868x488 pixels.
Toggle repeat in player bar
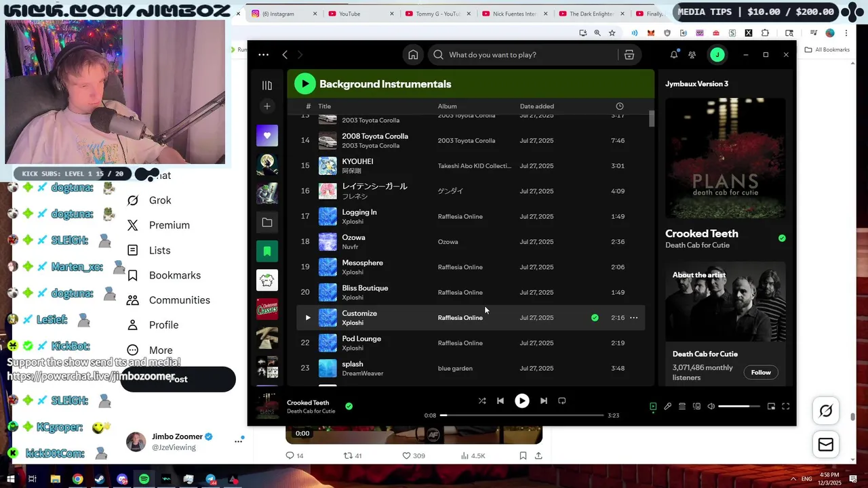point(562,401)
